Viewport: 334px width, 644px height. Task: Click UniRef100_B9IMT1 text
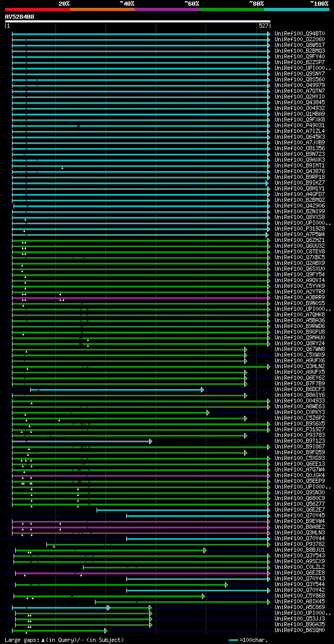[x=300, y=165]
